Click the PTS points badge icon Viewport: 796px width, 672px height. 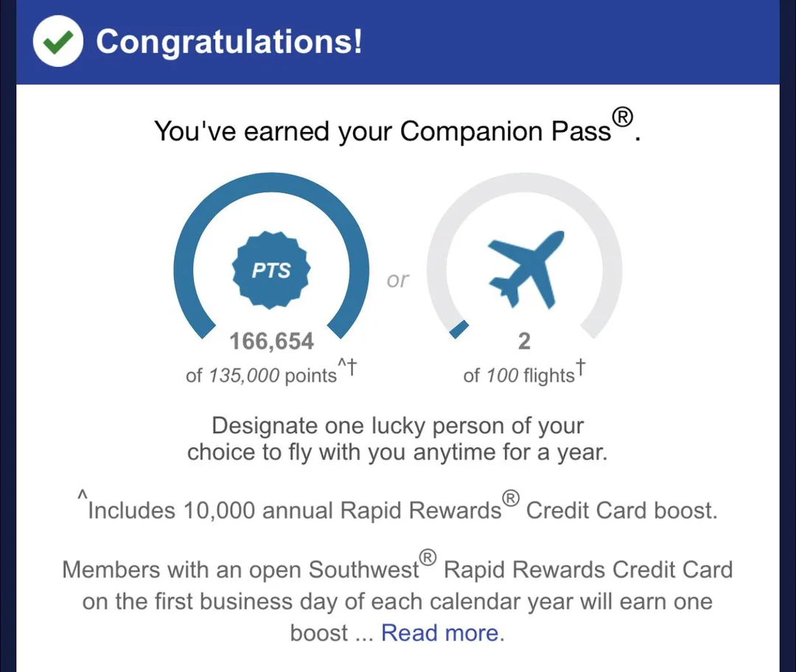272,270
